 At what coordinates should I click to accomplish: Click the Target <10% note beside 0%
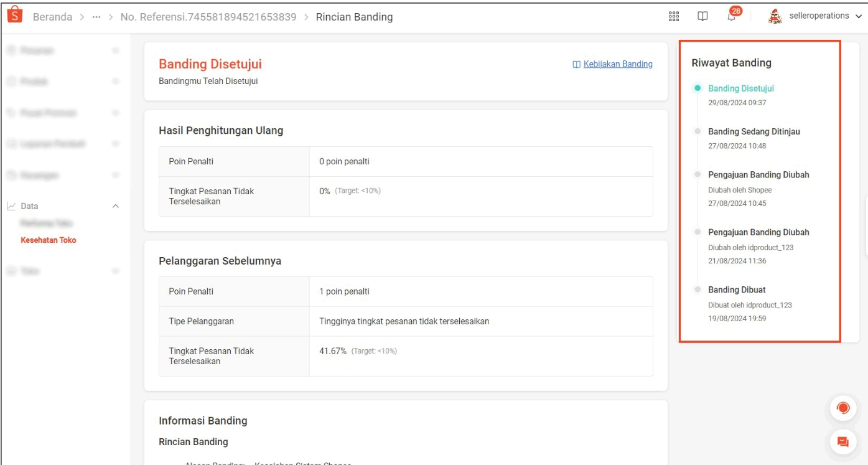coord(358,191)
